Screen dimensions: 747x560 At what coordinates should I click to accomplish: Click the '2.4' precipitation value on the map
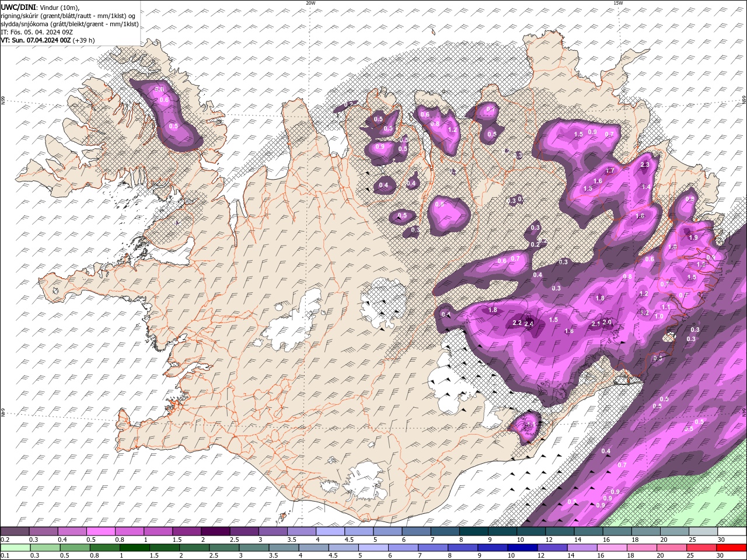click(x=529, y=324)
